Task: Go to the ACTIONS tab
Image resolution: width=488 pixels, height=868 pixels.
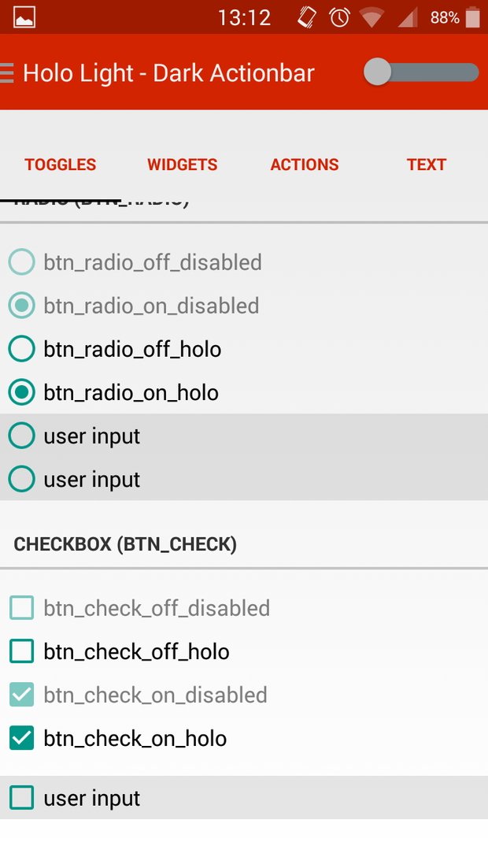Action: 305,165
